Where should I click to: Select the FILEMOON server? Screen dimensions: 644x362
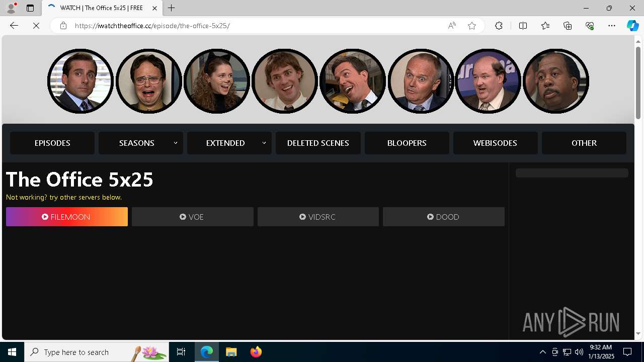coord(67,217)
